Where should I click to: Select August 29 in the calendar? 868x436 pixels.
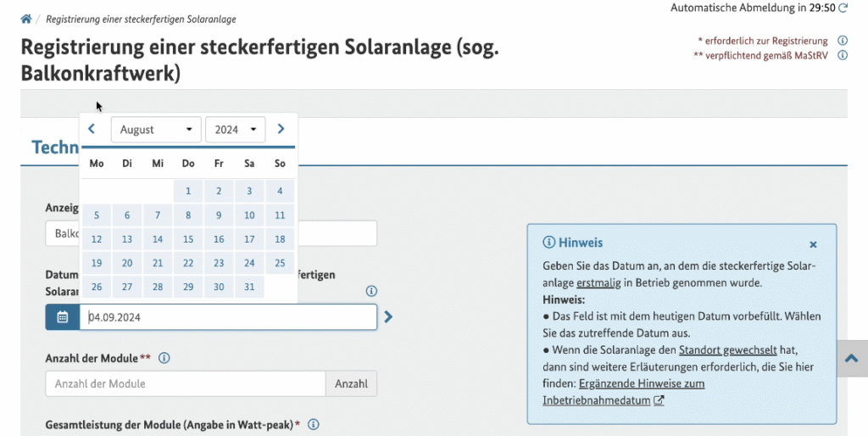point(188,287)
